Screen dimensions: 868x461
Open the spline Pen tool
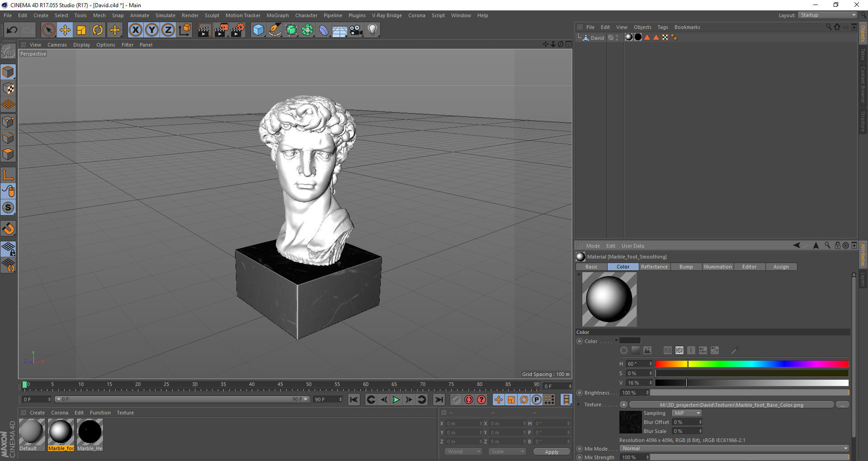(x=275, y=30)
